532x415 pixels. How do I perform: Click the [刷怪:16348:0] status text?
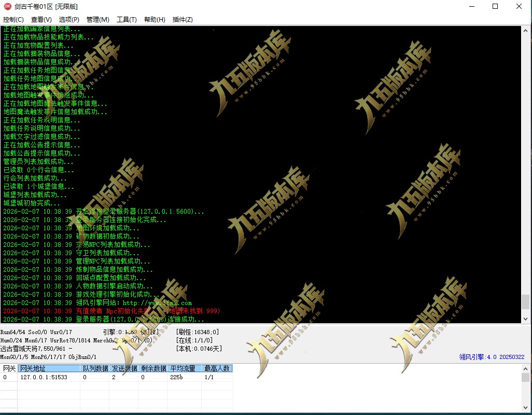[x=198, y=332]
